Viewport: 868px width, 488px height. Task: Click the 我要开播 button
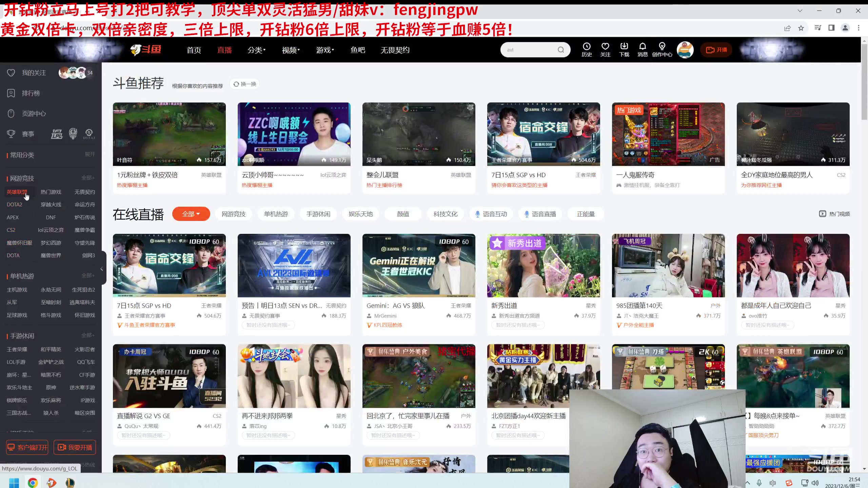[x=75, y=447]
